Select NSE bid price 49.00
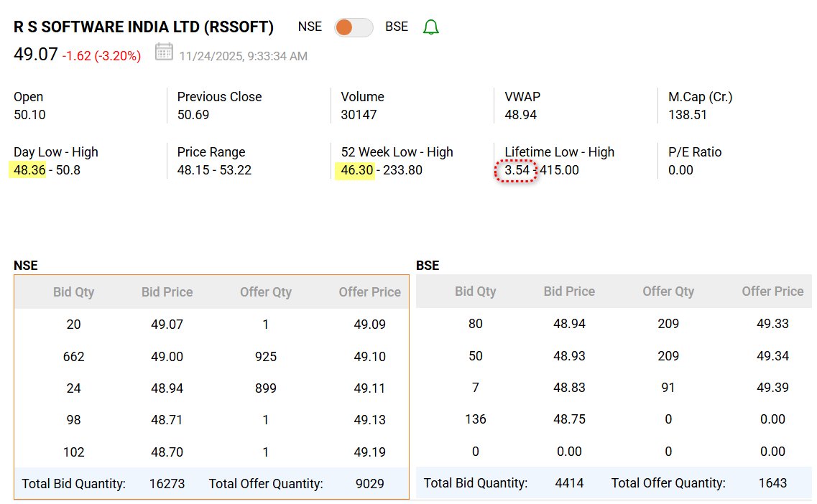Viewport: 817px width, 504px height. coord(167,357)
